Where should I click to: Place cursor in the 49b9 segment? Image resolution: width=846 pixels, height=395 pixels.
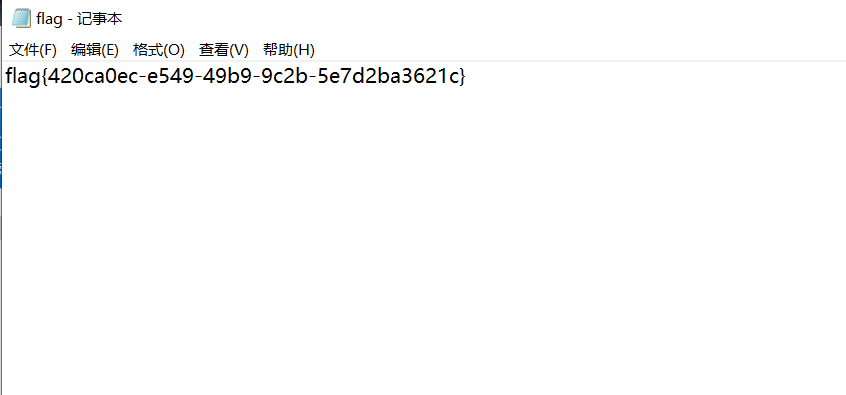[x=225, y=77]
